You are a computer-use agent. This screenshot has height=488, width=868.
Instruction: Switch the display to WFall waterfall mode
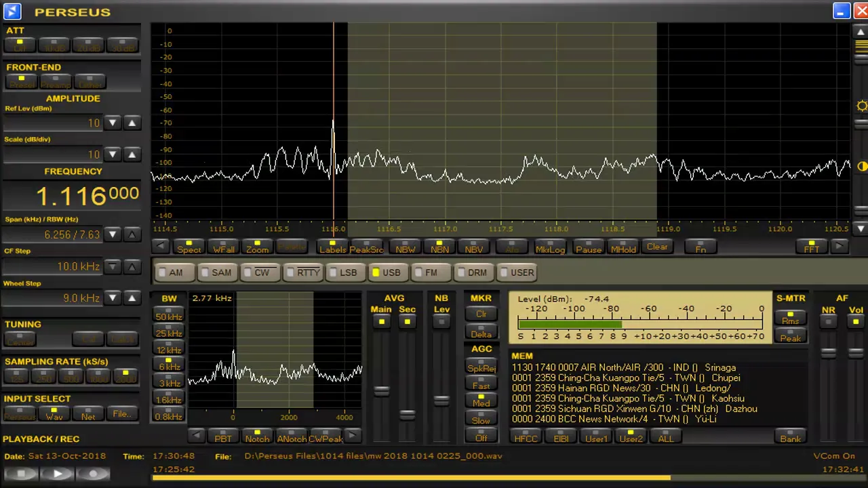pyautogui.click(x=223, y=247)
